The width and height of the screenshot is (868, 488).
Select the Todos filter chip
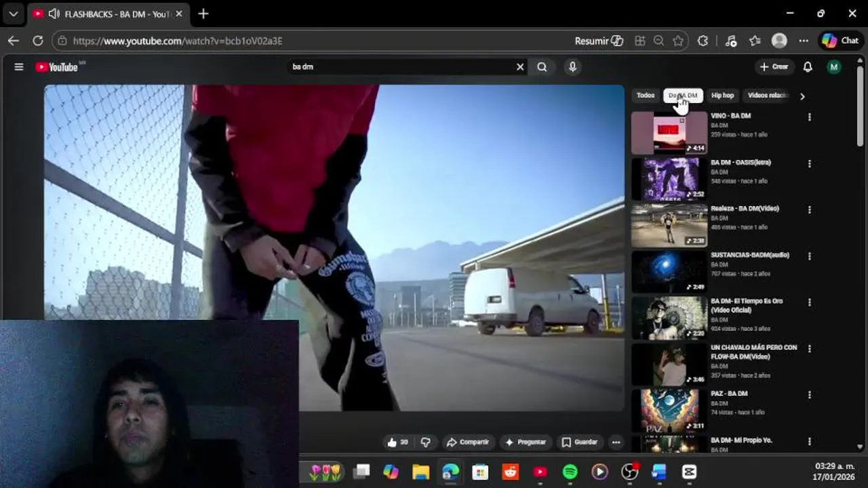646,96
